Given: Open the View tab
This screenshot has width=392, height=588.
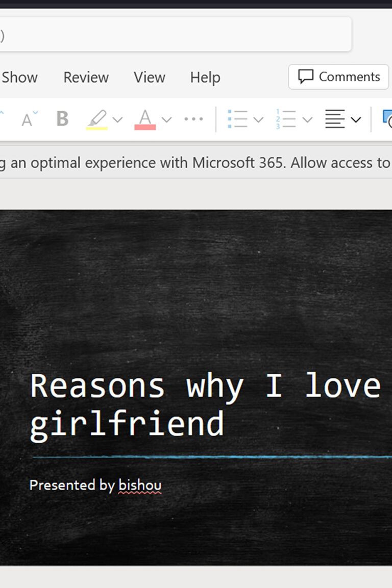Looking at the screenshot, I should pos(149,78).
